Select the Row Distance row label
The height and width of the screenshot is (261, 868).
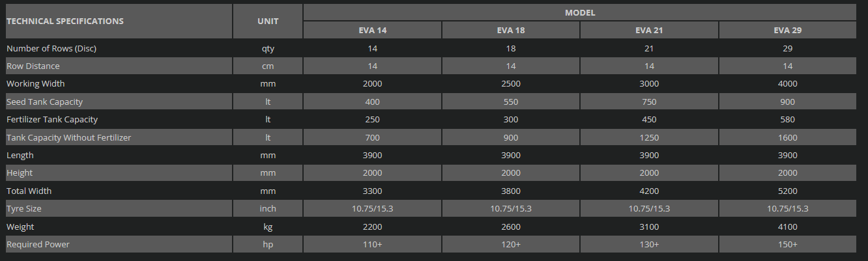click(x=33, y=66)
